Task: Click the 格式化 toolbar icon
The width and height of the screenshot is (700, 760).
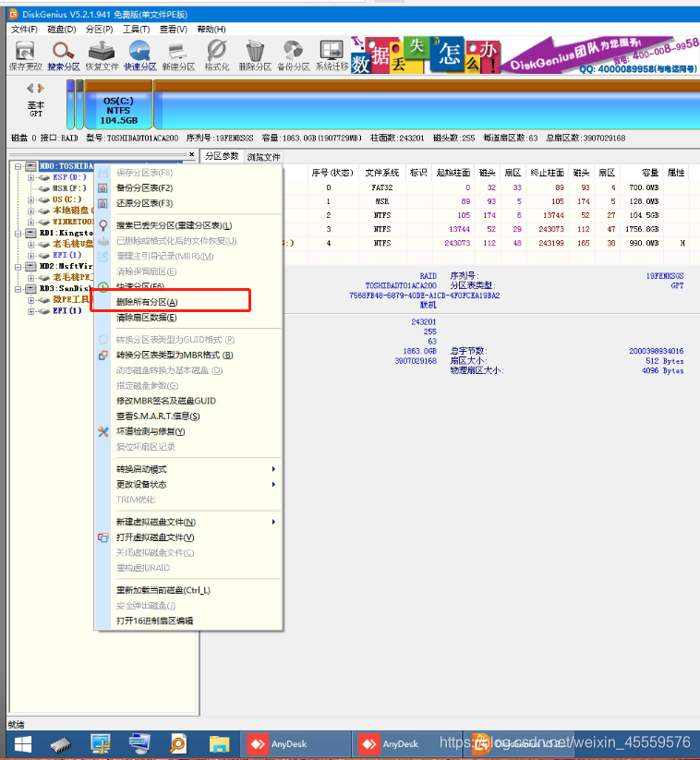Action: click(217, 55)
